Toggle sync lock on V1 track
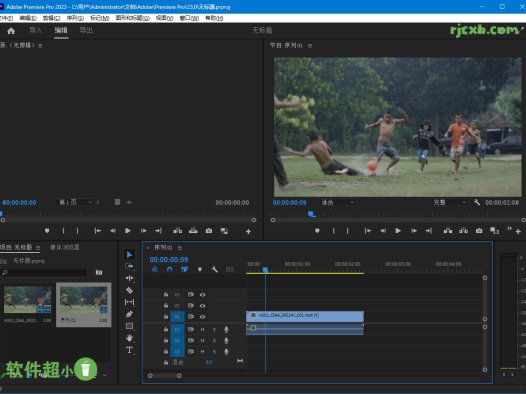 pos(191,317)
